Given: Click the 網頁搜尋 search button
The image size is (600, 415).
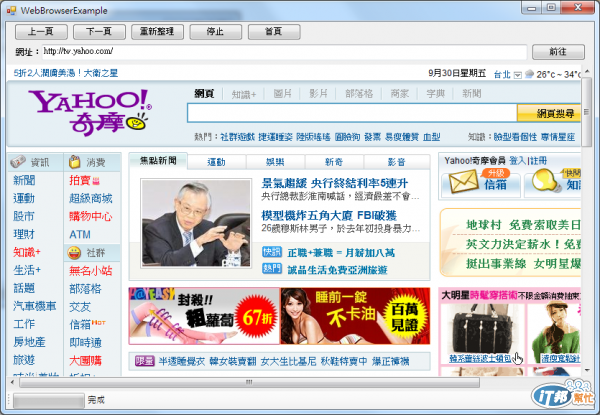Looking at the screenshot, I should [549, 113].
